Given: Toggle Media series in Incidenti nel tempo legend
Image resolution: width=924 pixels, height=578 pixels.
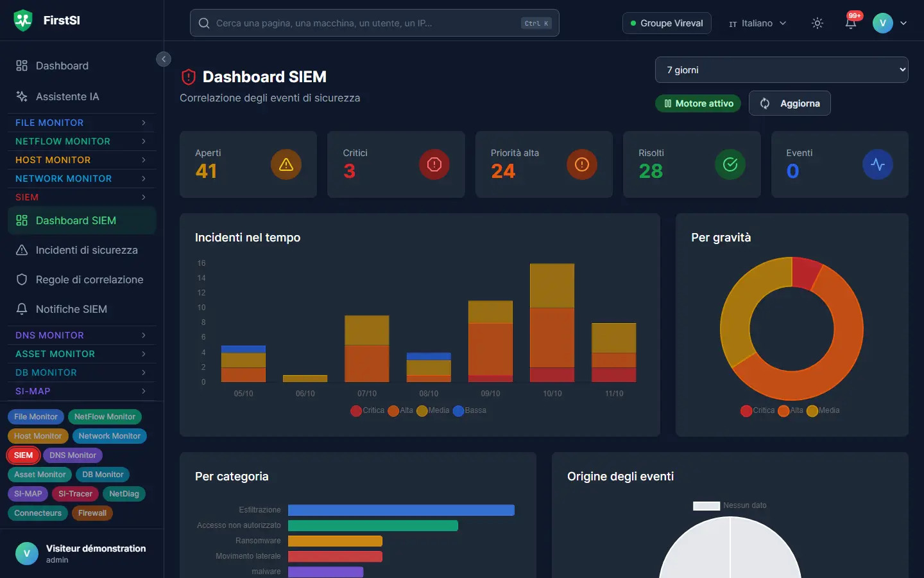Looking at the screenshot, I should click(433, 410).
